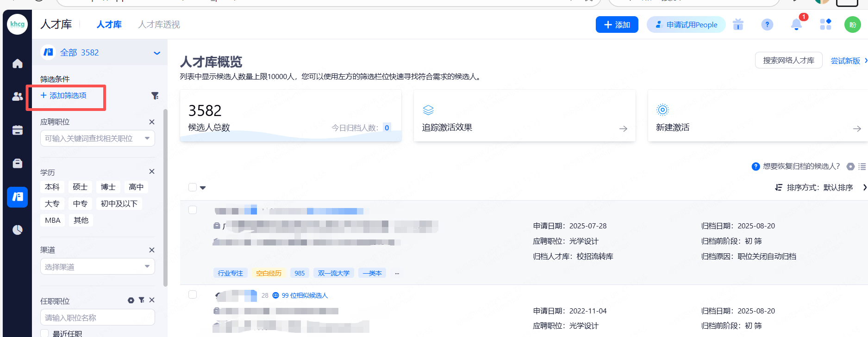Click the filter funnel icon beside 添加筛选项
Viewport: 868px width, 337px height.
tap(155, 96)
